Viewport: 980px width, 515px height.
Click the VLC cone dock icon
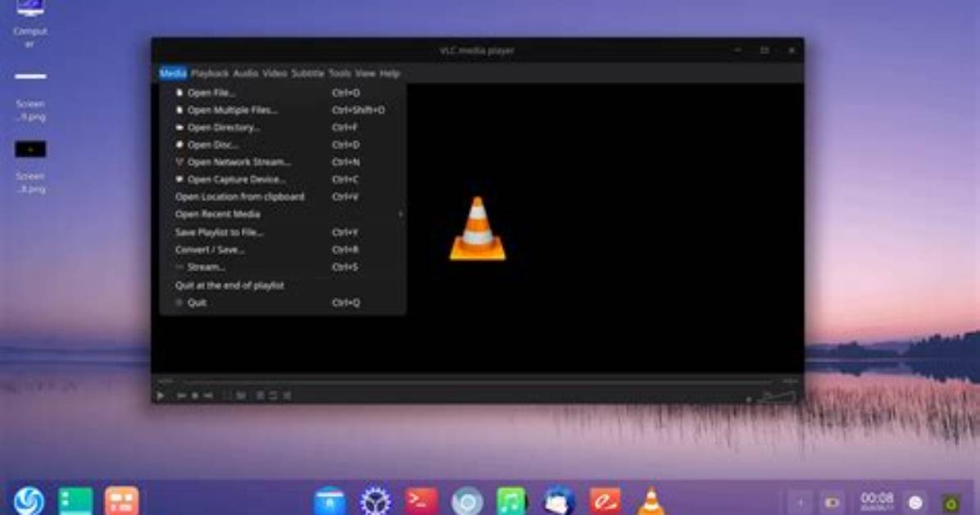[651, 501]
